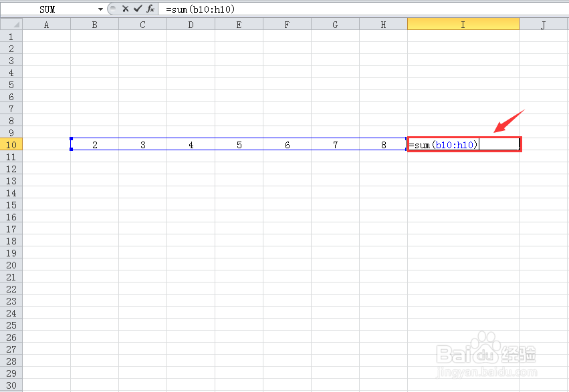The image size is (569, 392).
Task: Open the Name Box function dropdown arrow
Action: click(x=100, y=9)
